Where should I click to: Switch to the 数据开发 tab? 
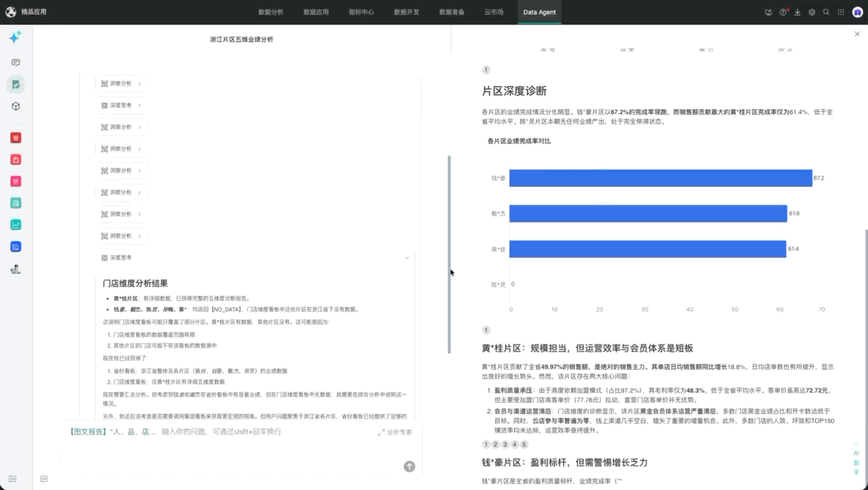coord(407,12)
